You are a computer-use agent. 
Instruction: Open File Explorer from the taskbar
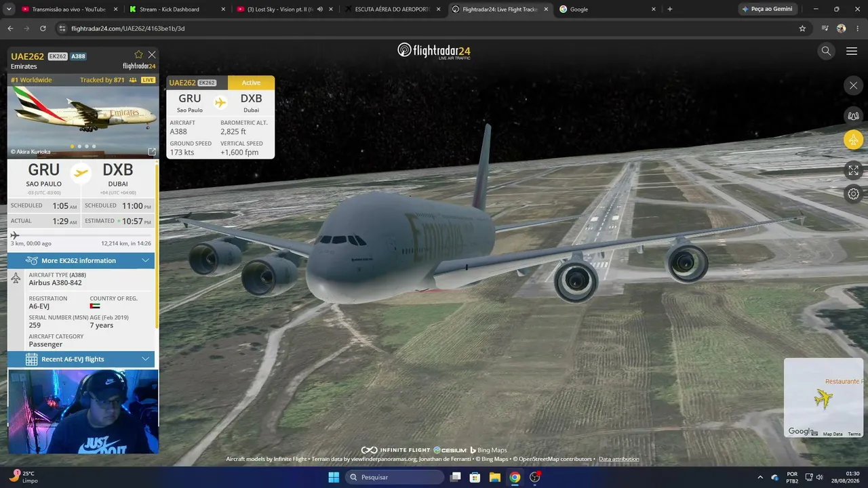point(495,477)
